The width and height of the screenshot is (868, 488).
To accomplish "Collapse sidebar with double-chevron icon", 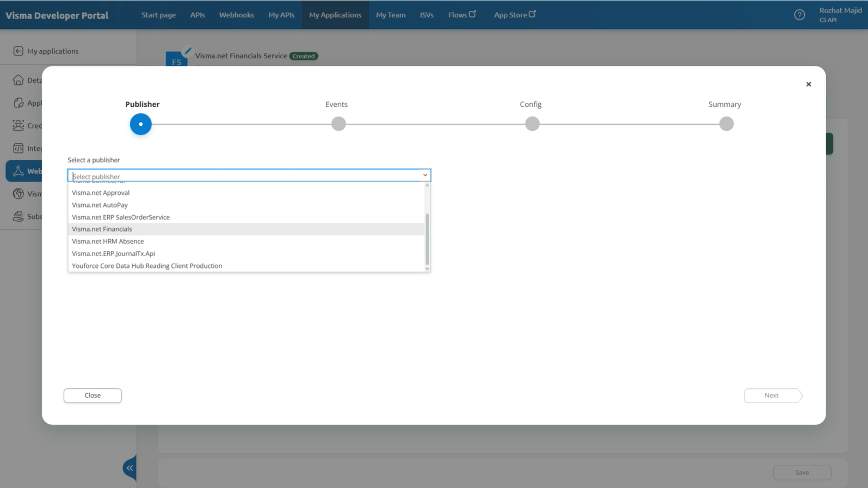I will (130, 468).
